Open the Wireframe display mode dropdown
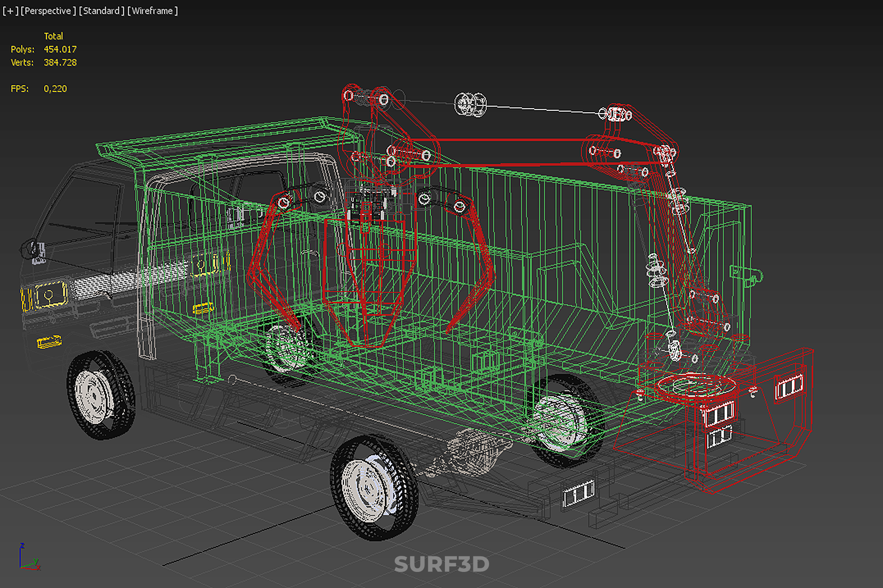The image size is (883, 588). click(x=152, y=11)
